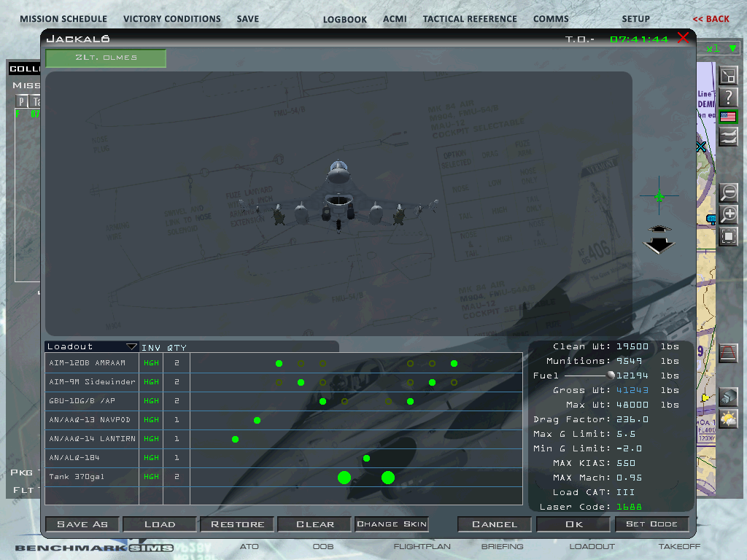Open OOB from bottom bar
This screenshot has height=560, width=747.
click(x=323, y=547)
